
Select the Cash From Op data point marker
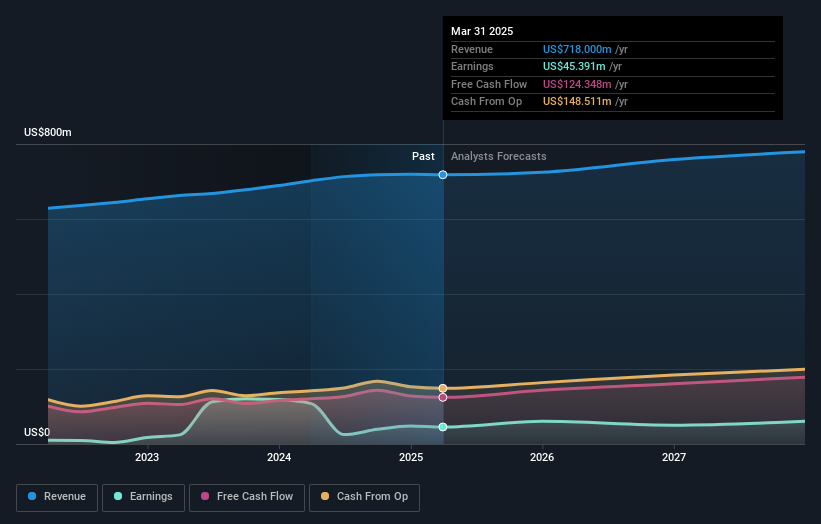point(443,388)
